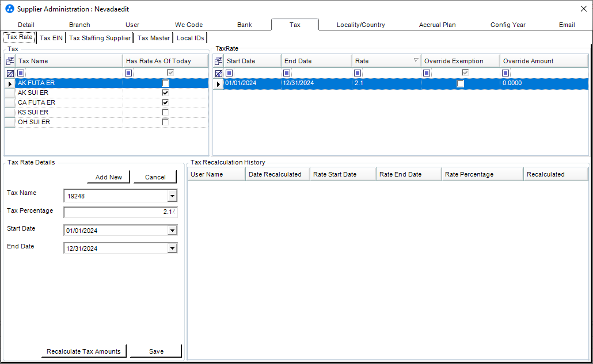This screenshot has height=364, width=593.
Task: Toggle Has Rate checkbox for AK SUI ER
Action: click(x=165, y=93)
